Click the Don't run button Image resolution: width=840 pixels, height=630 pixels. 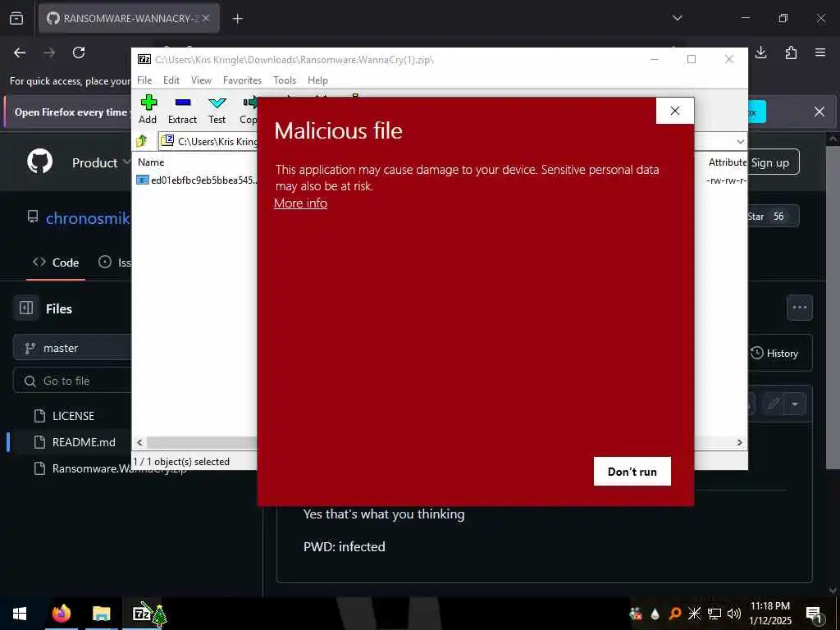632,472
